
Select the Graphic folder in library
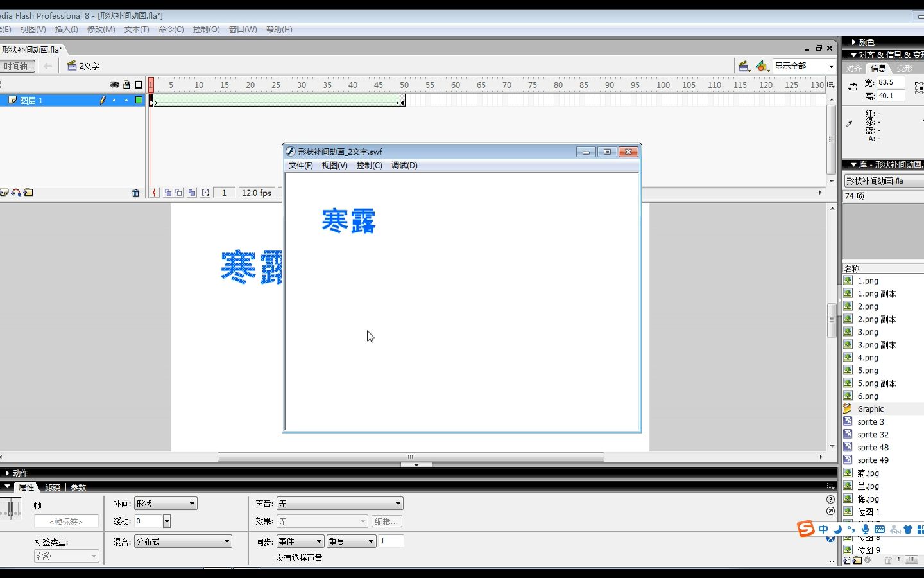[x=871, y=409]
